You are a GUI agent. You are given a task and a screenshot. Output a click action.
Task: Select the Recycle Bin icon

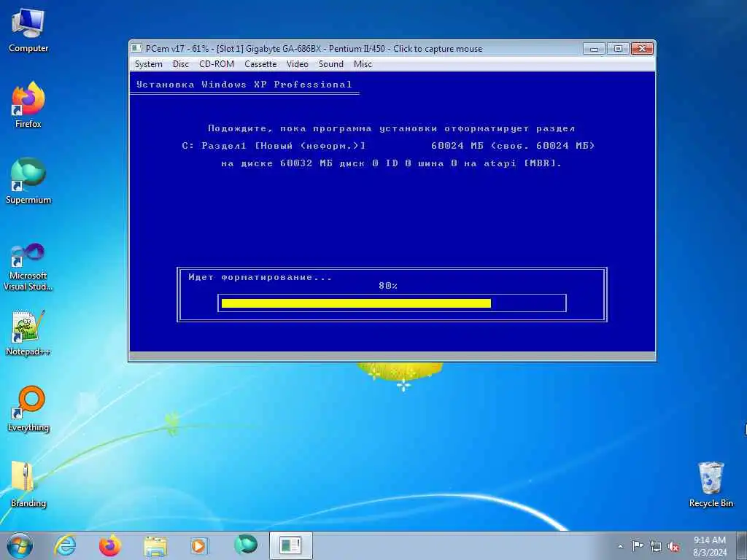[711, 484]
